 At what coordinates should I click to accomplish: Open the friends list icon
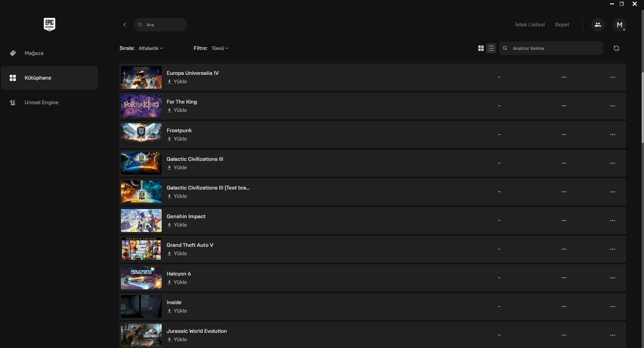[x=598, y=25]
